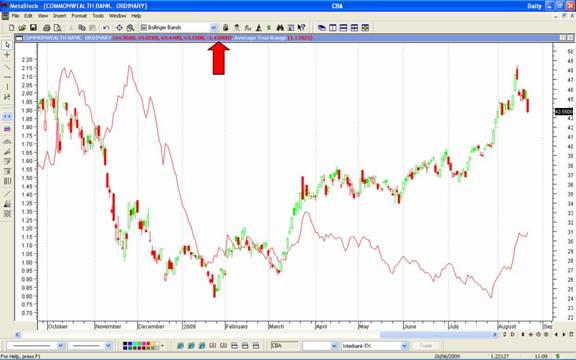The width and height of the screenshot is (576, 360).
Task: Toggle the tile windows layout icon
Action: click(354, 28)
